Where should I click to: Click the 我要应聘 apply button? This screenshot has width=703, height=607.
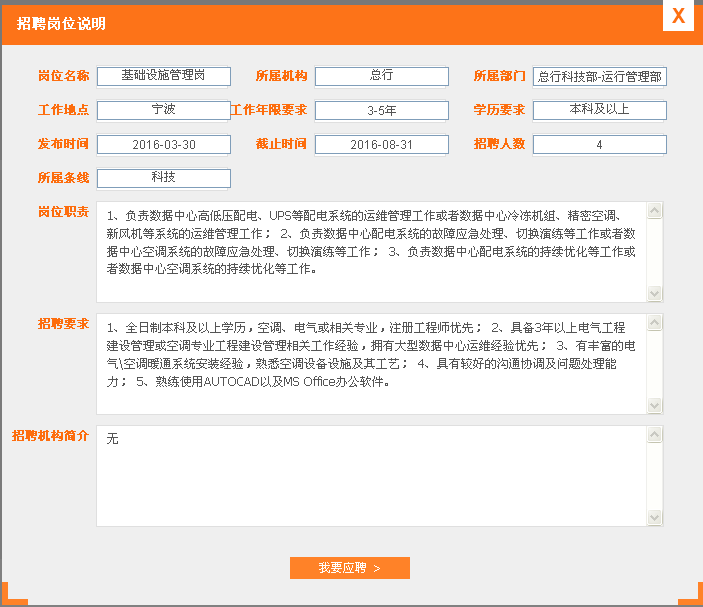[349, 568]
